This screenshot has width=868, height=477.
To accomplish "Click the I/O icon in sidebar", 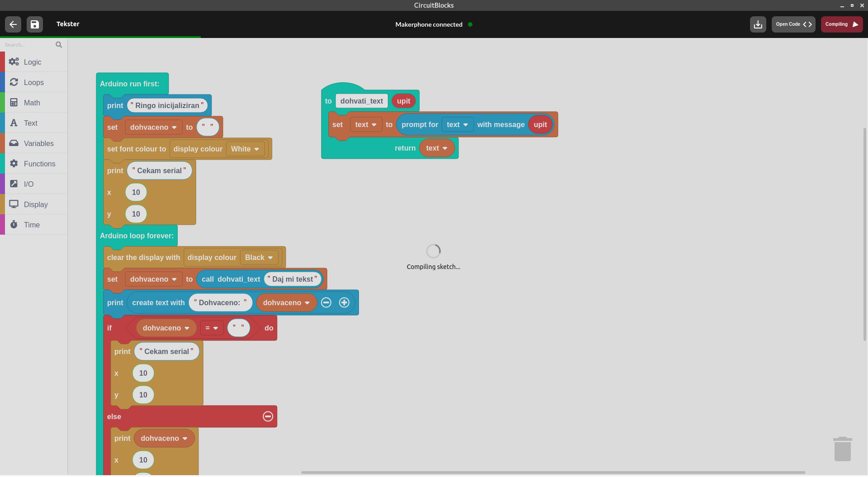I will tap(14, 184).
